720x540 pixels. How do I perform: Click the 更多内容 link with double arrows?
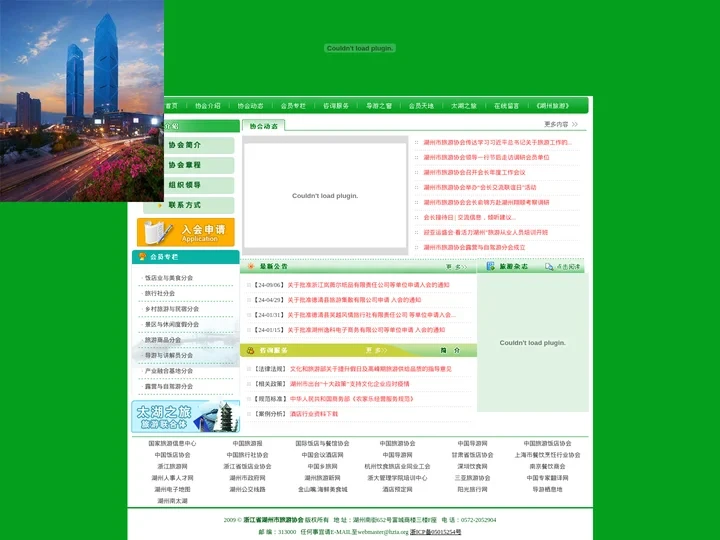click(x=561, y=124)
